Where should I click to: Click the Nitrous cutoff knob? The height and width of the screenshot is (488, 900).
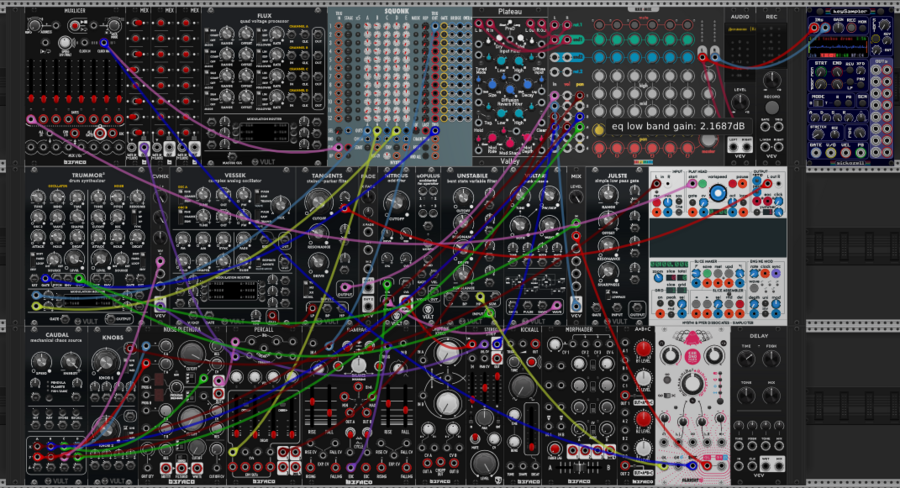click(x=395, y=202)
